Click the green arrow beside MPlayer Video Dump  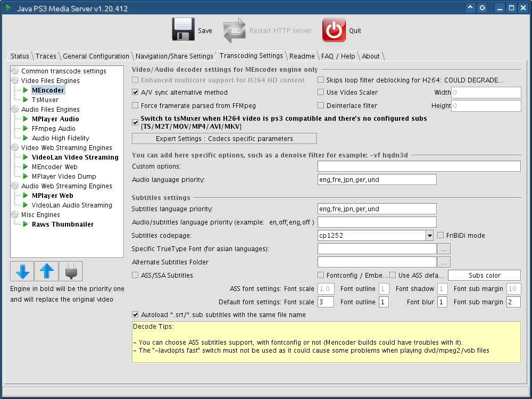26,177
